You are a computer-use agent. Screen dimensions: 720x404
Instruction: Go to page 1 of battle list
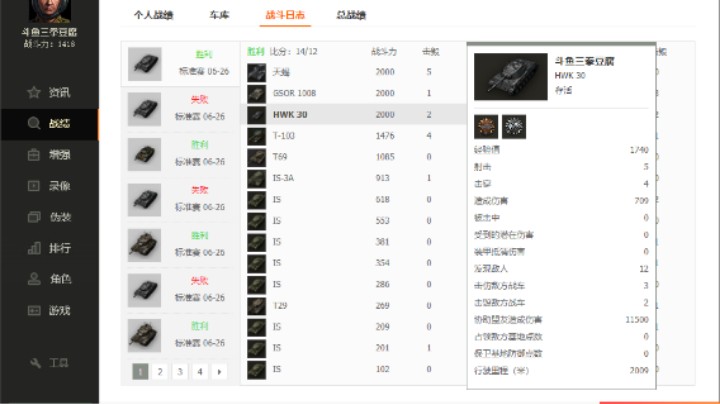[140, 371]
